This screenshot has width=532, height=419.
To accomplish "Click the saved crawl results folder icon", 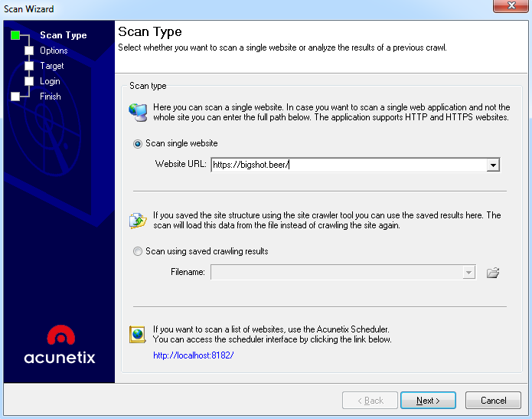I will [138, 221].
